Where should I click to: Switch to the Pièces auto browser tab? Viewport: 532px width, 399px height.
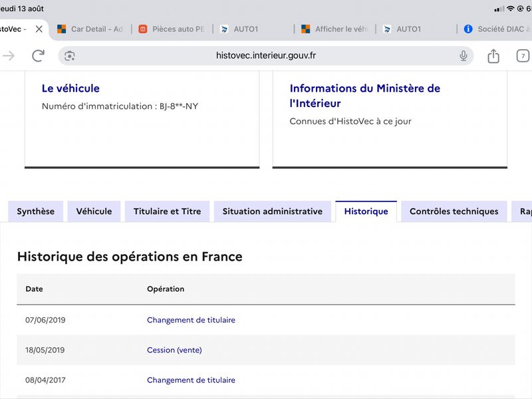pyautogui.click(x=172, y=29)
